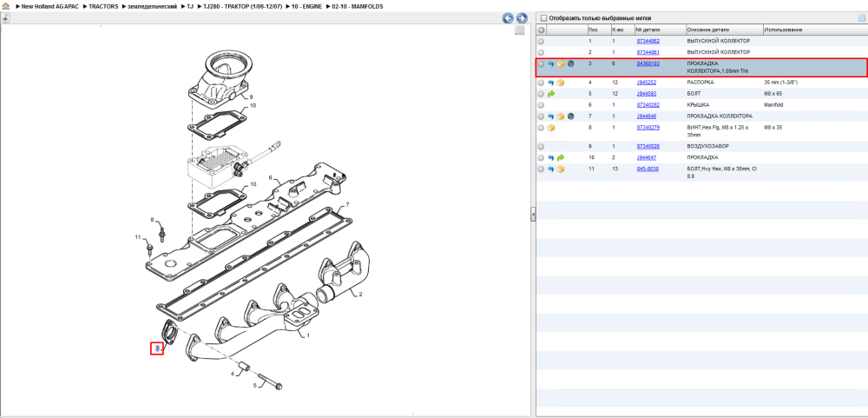Screen dimensions: 868x418
Task: Select callout 9 air intake label
Action: (x=251, y=97)
